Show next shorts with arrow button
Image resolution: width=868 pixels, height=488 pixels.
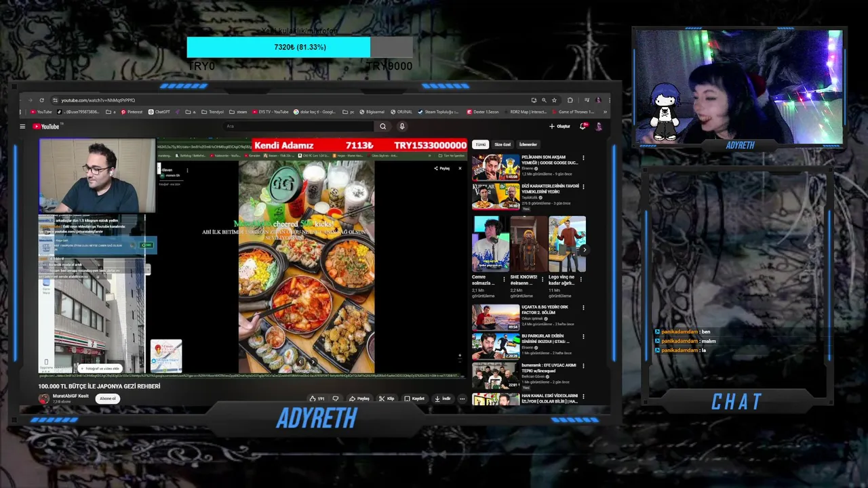[585, 249]
